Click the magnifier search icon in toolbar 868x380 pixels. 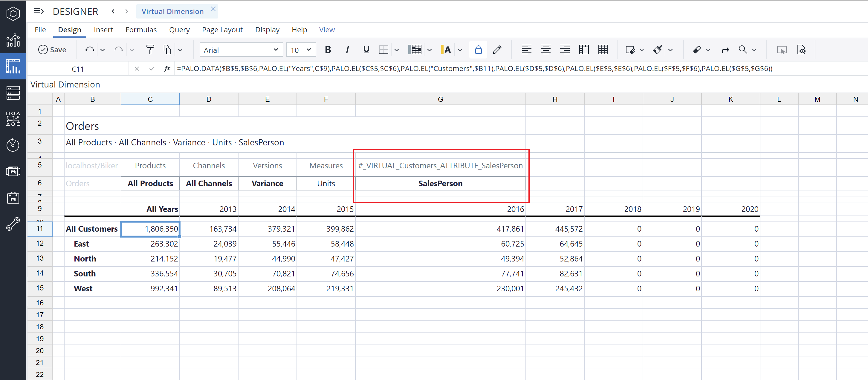pos(743,50)
